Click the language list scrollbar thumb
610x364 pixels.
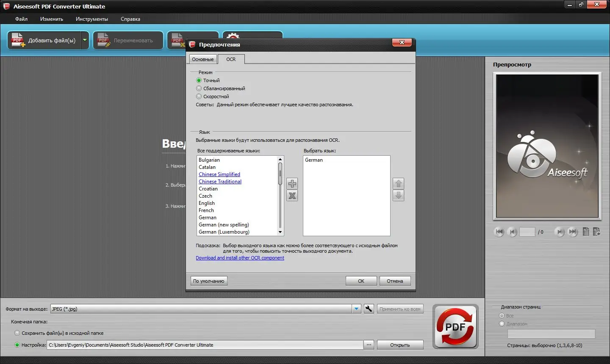pyautogui.click(x=280, y=174)
